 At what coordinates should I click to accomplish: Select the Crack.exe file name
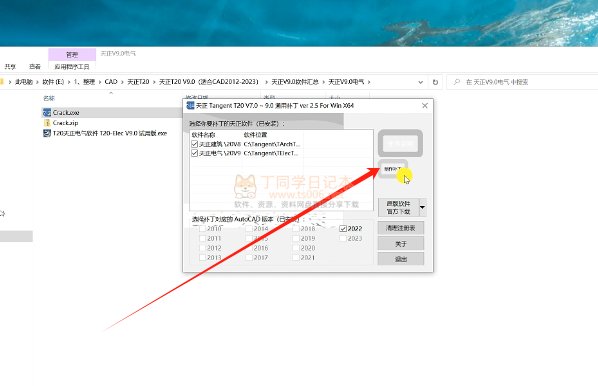tap(66, 113)
